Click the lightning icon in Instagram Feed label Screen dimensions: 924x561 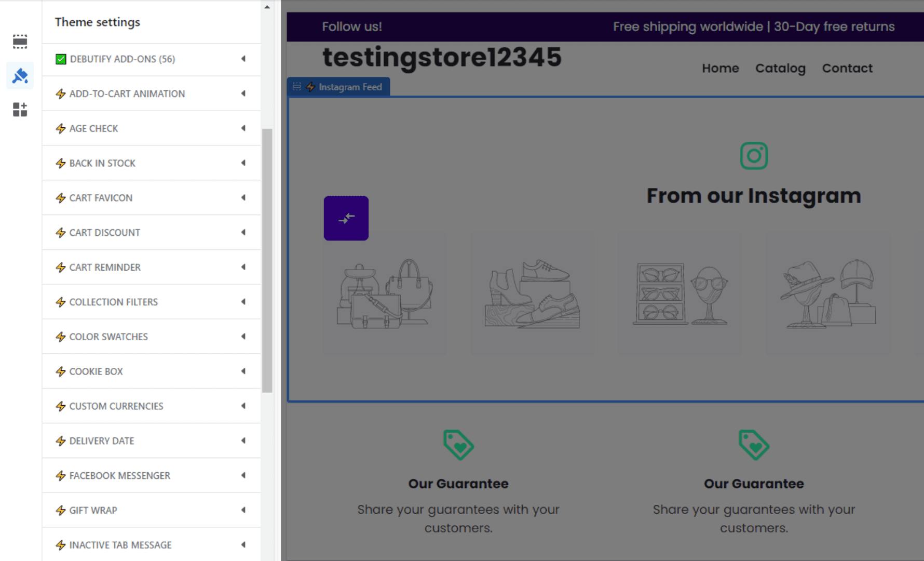310,87
